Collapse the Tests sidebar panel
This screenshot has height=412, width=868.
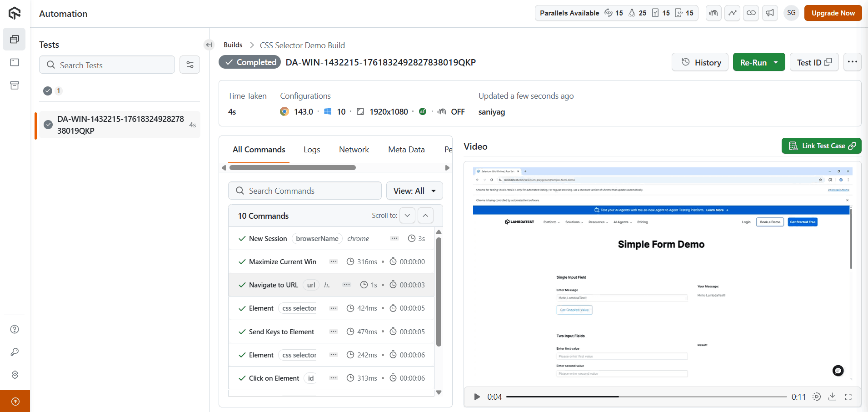(209, 45)
